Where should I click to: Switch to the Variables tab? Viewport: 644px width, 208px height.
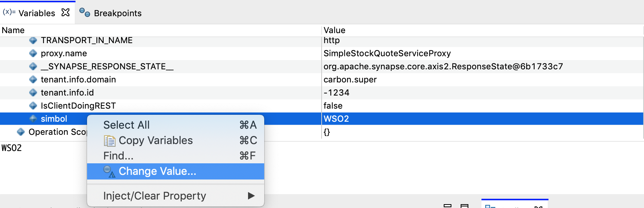coord(37,13)
